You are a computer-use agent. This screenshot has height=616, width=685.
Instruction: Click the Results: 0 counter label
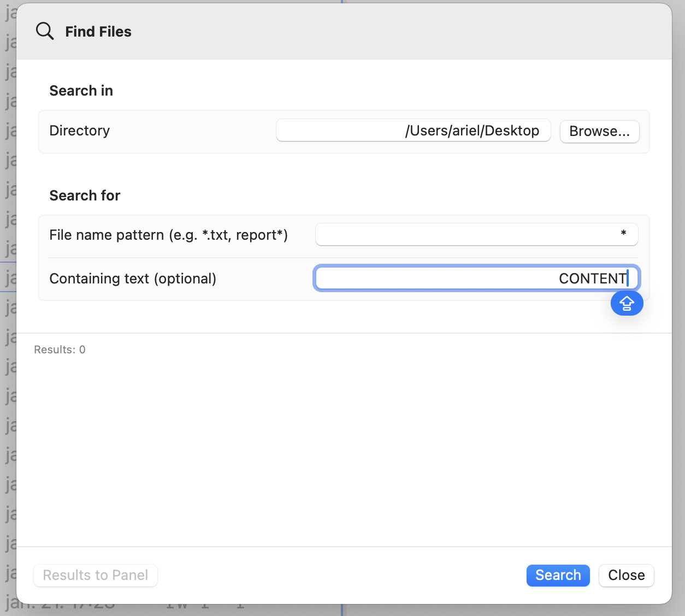point(60,350)
